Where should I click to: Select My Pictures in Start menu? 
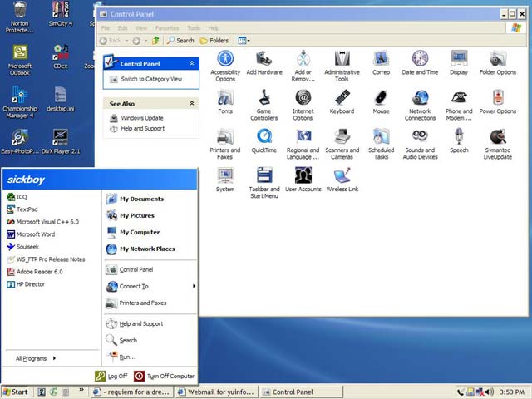[x=150, y=215]
